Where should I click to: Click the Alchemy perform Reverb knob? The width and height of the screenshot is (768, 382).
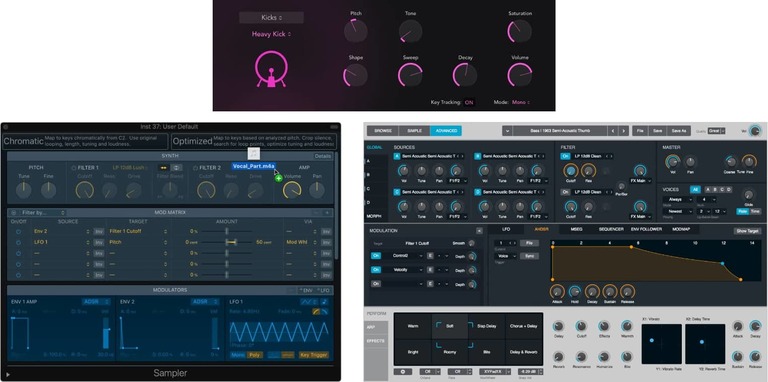[x=558, y=357]
